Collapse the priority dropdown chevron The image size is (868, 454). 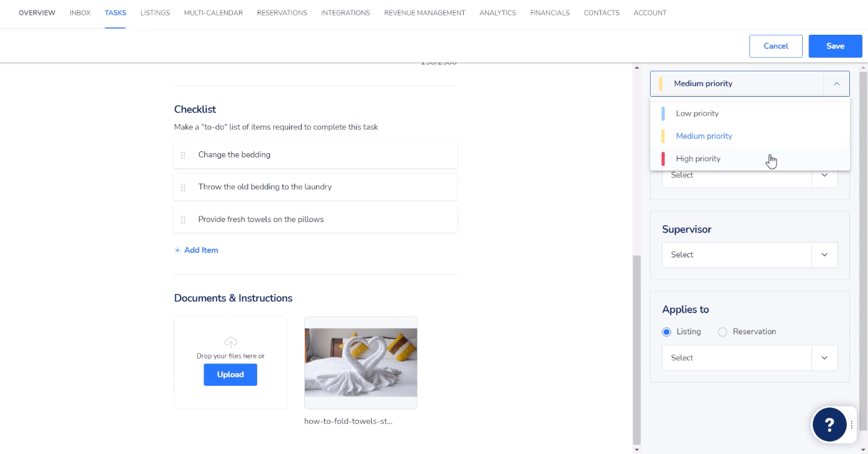(836, 84)
